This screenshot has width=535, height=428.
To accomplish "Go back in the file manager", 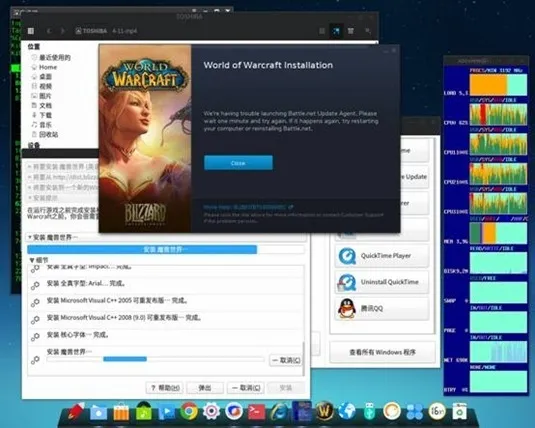I will coord(49,31).
